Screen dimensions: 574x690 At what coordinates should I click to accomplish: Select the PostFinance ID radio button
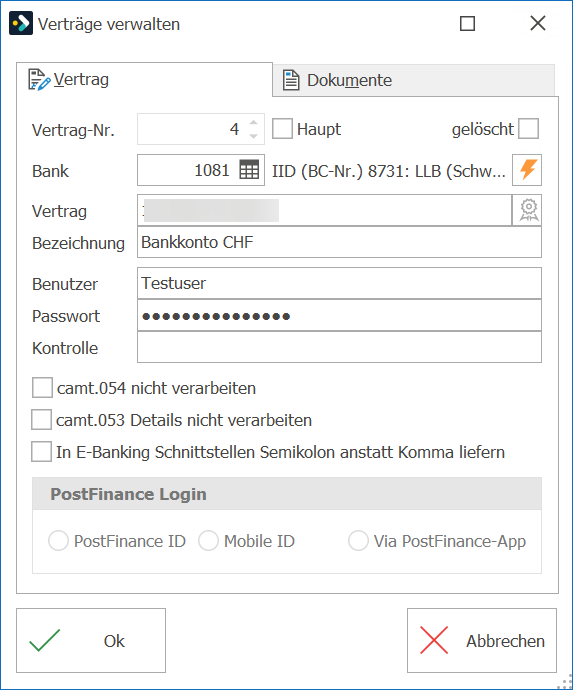click(x=59, y=540)
